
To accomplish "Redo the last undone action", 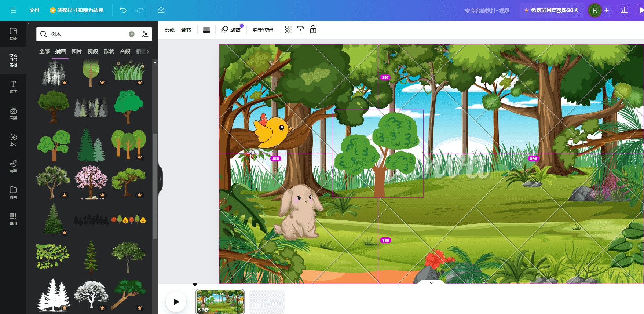I will (140, 10).
